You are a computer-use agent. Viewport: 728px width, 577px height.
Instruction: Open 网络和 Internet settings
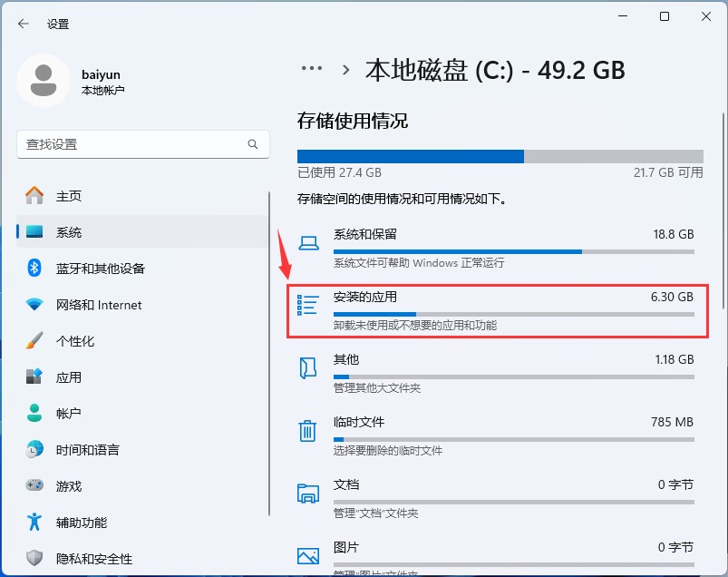(x=142, y=304)
